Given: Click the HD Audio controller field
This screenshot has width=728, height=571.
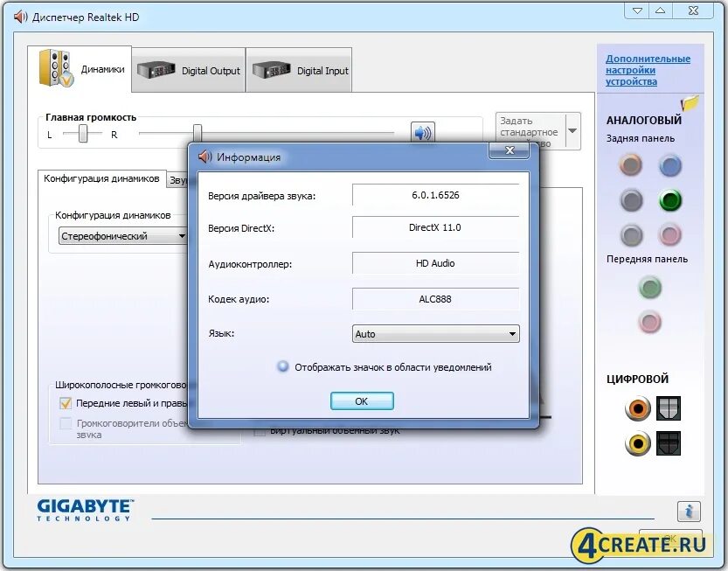Looking at the screenshot, I should click(x=435, y=263).
